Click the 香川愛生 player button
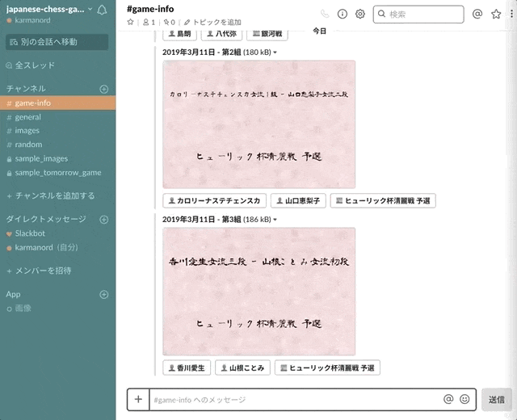The image size is (517, 420). pos(187,368)
